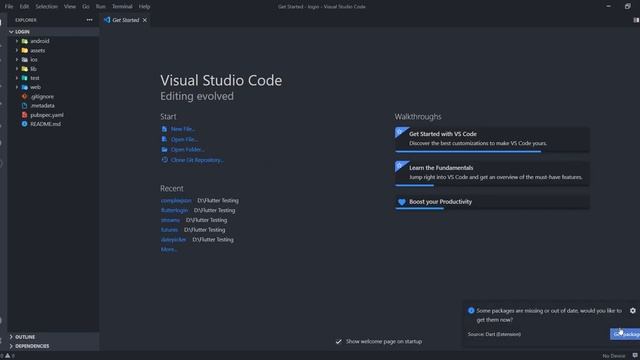Open the notification settings gear icon
Image resolution: width=640 pixels, height=360 pixels.
tap(633, 311)
